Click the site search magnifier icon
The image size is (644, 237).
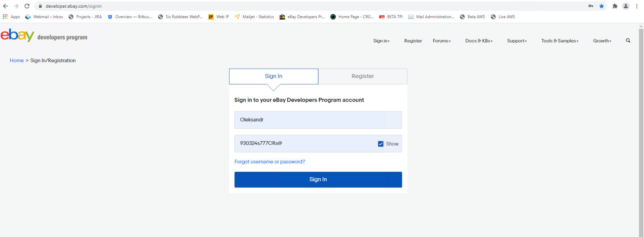pyautogui.click(x=628, y=40)
